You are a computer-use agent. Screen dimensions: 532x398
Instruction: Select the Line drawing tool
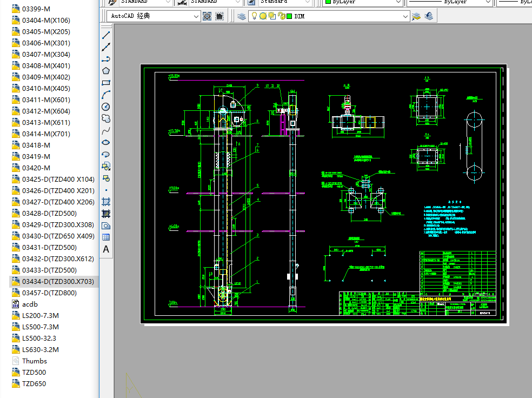[106, 35]
